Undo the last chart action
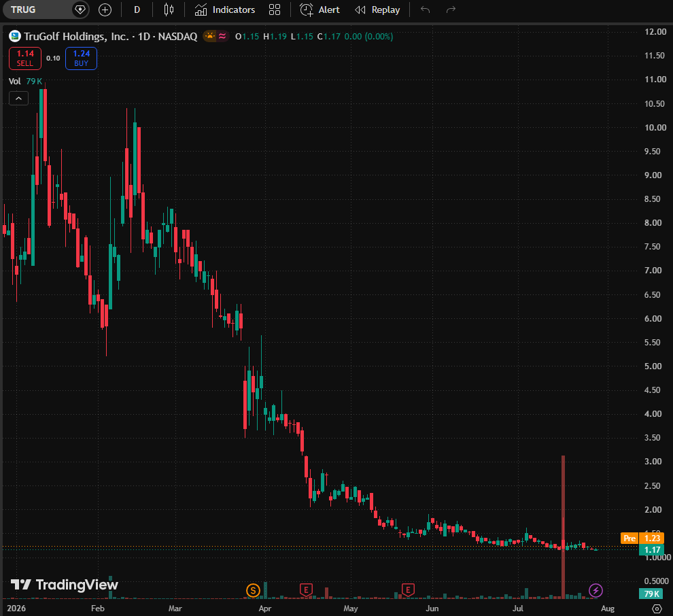Viewport: 673px width, 616px height. point(426,10)
